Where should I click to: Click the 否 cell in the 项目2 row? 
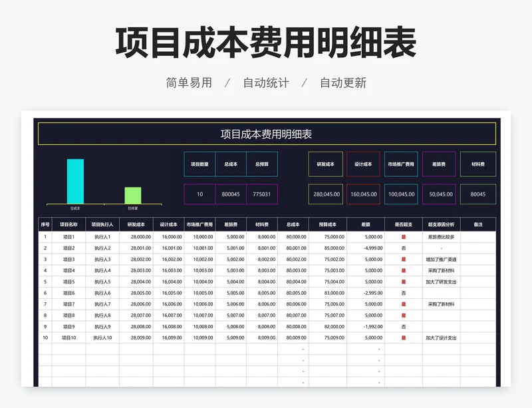click(404, 248)
